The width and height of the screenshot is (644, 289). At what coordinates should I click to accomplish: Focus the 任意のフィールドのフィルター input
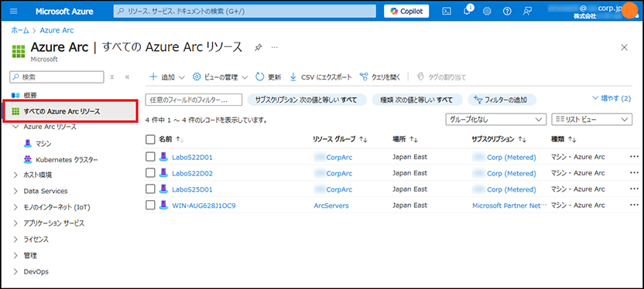point(194,100)
